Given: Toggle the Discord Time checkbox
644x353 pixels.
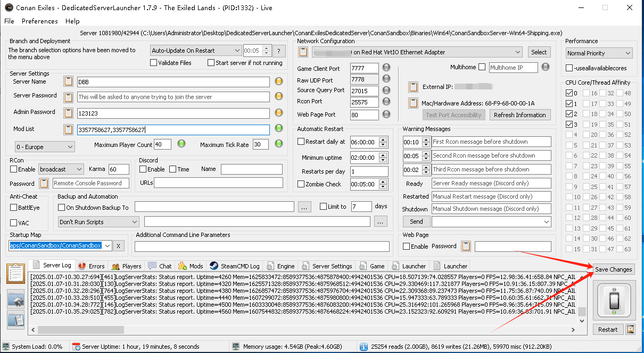Looking at the screenshot, I should point(172,169).
